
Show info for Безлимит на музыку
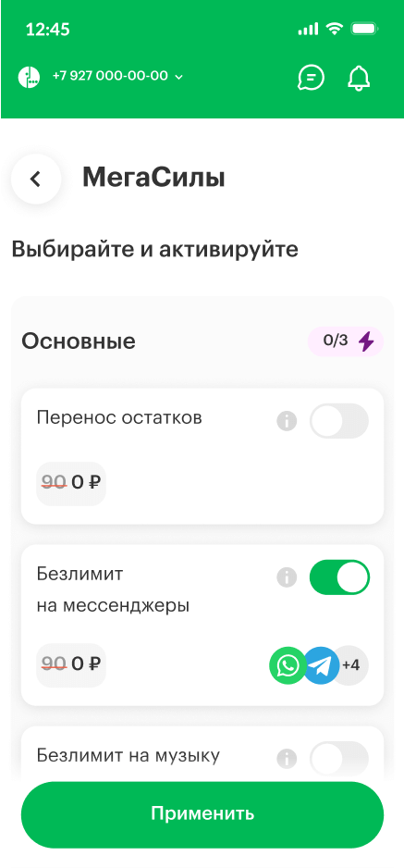[x=287, y=759]
